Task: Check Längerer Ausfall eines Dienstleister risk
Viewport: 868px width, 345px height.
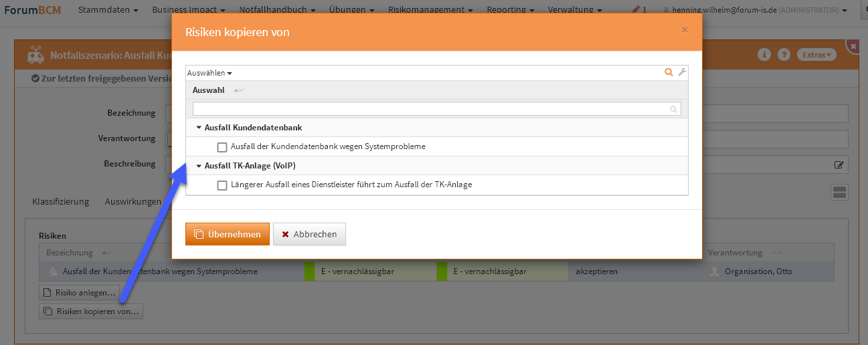Action: tap(222, 185)
